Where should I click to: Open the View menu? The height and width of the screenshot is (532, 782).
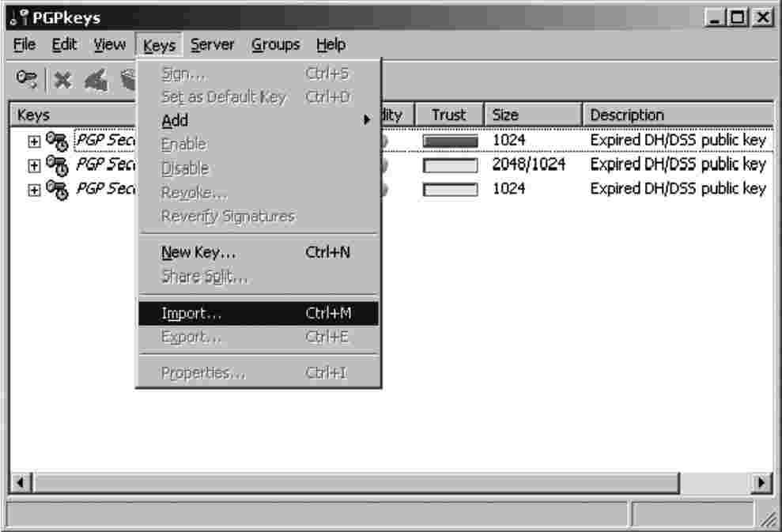110,45
